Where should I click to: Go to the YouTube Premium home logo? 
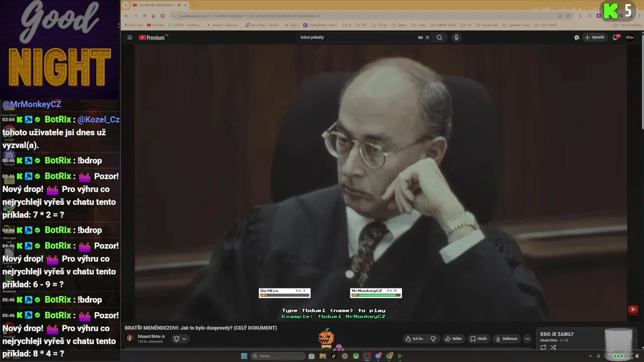[153, 37]
